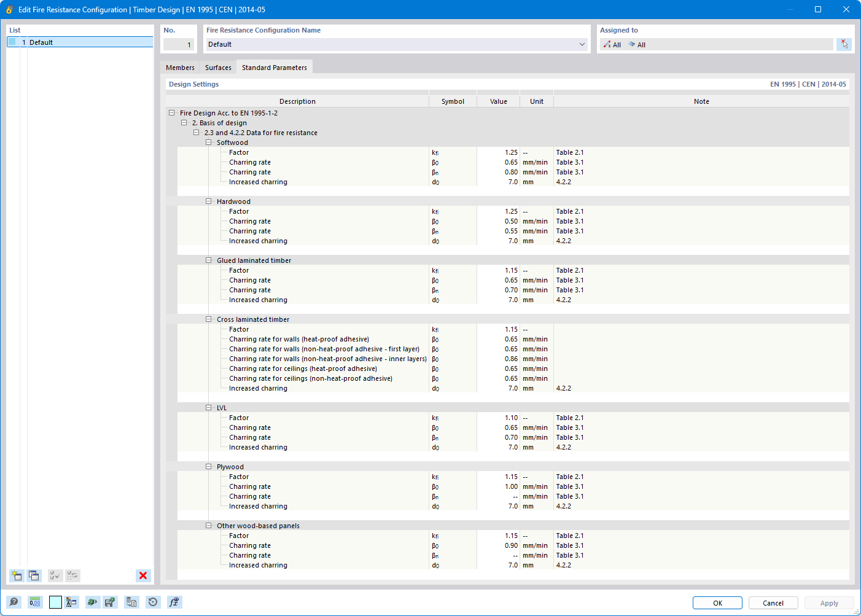Collapse the Other wood-based panels section
Viewport: 861px width, 616px height.
click(x=208, y=526)
